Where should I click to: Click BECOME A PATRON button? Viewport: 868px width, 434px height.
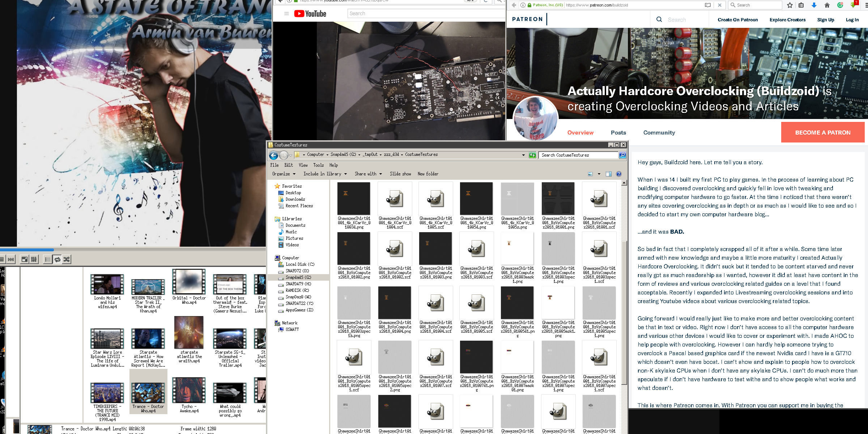(x=822, y=132)
